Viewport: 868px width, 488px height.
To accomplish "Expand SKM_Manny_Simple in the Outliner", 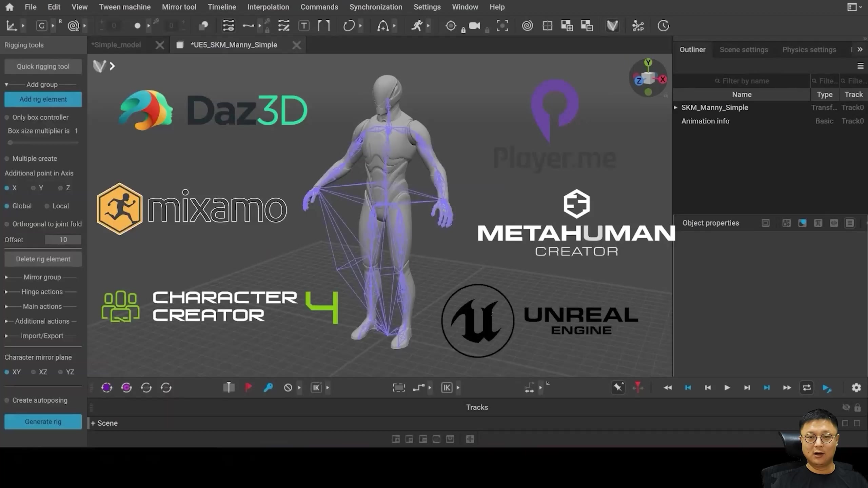I will click(x=675, y=107).
